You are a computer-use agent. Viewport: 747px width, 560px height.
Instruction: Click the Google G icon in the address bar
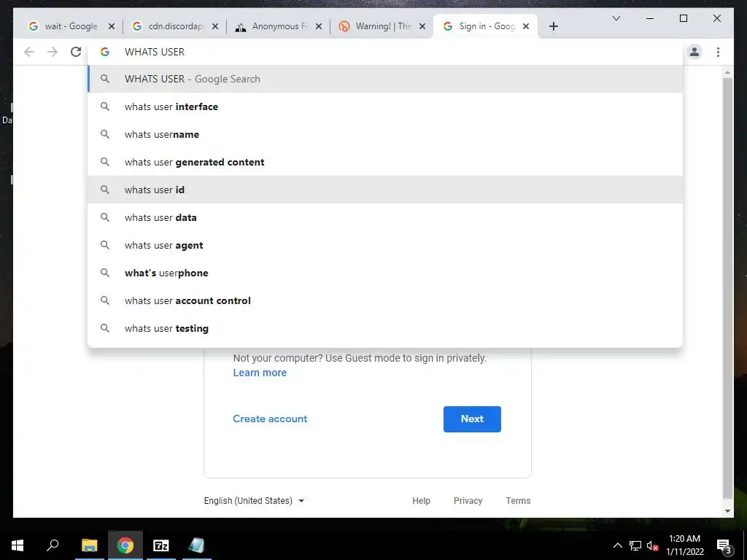click(105, 52)
